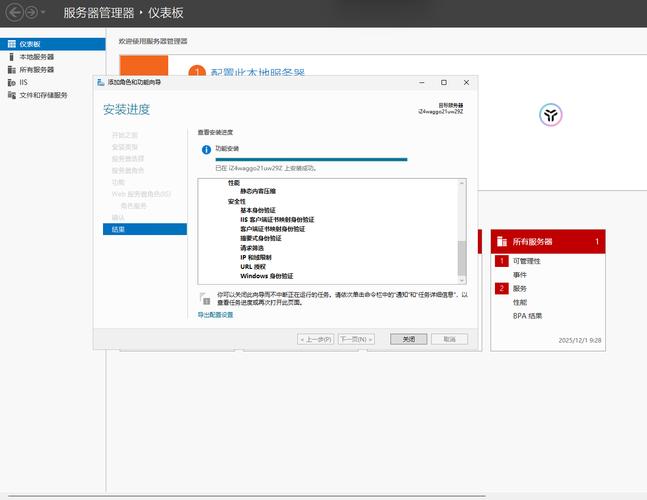The height and width of the screenshot is (500, 647).
Task: Click the results list scrollbar thumb
Action: 462,258
